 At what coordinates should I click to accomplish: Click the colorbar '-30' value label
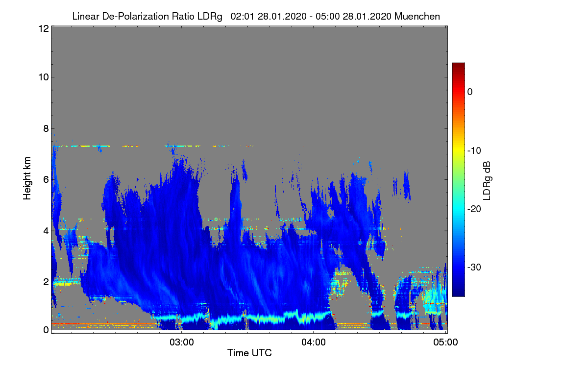point(474,268)
